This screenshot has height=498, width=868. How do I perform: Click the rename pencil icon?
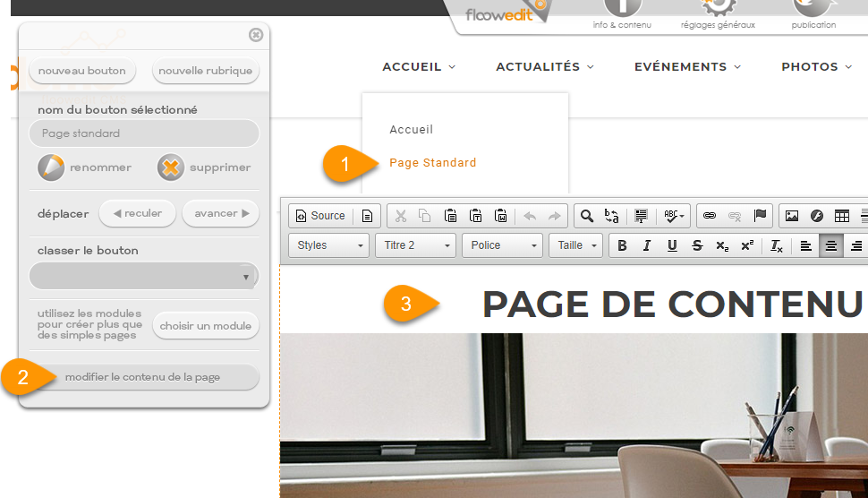(x=52, y=167)
